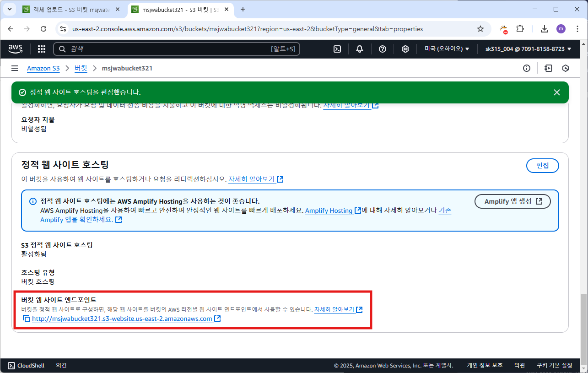This screenshot has width=588, height=373.
Task: Open 쿠키 기본 설정 footer link
Action: point(555,365)
